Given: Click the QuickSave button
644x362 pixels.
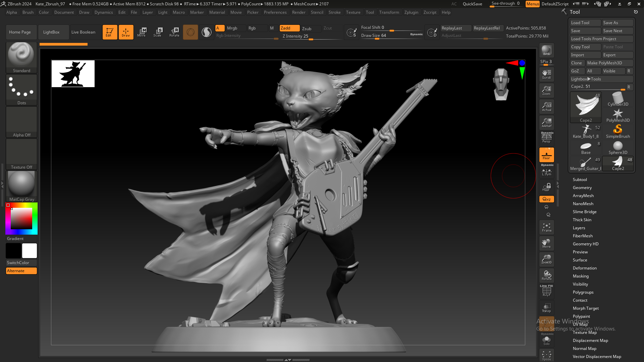Looking at the screenshot, I should tap(472, 4).
